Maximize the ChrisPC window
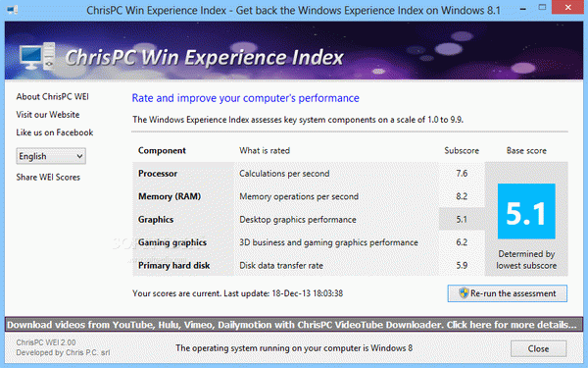Viewport: 588px width, 368px height. pyautogui.click(x=542, y=8)
